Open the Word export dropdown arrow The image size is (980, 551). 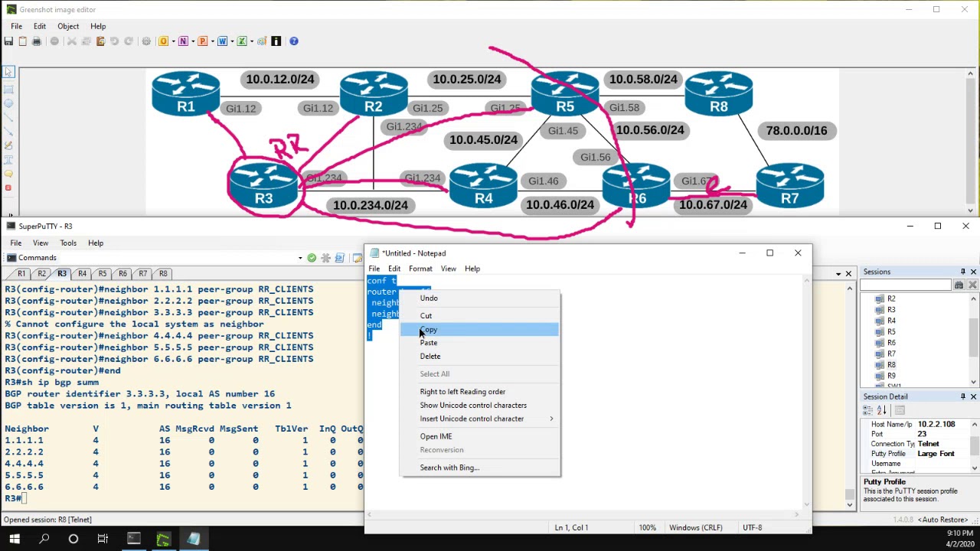coord(230,41)
